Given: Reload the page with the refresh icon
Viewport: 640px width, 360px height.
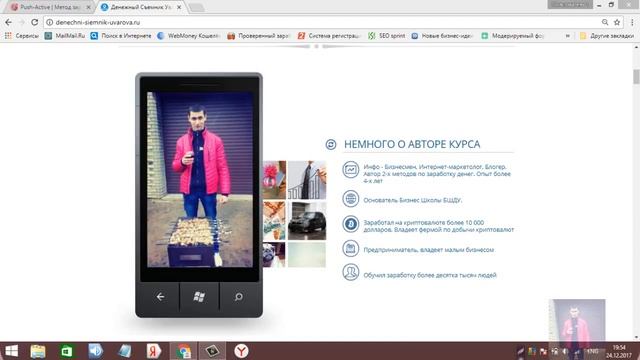Looking at the screenshot, I should click(34, 22).
